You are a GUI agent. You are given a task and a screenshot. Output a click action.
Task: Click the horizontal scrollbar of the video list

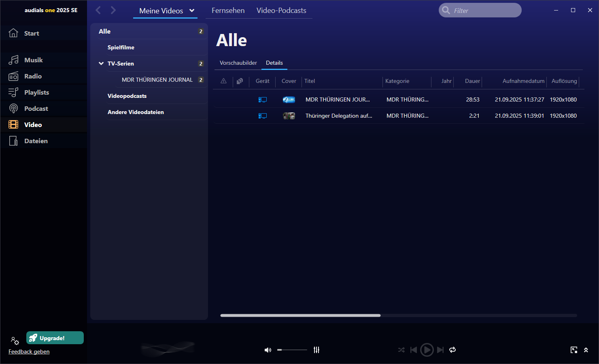coord(300,315)
